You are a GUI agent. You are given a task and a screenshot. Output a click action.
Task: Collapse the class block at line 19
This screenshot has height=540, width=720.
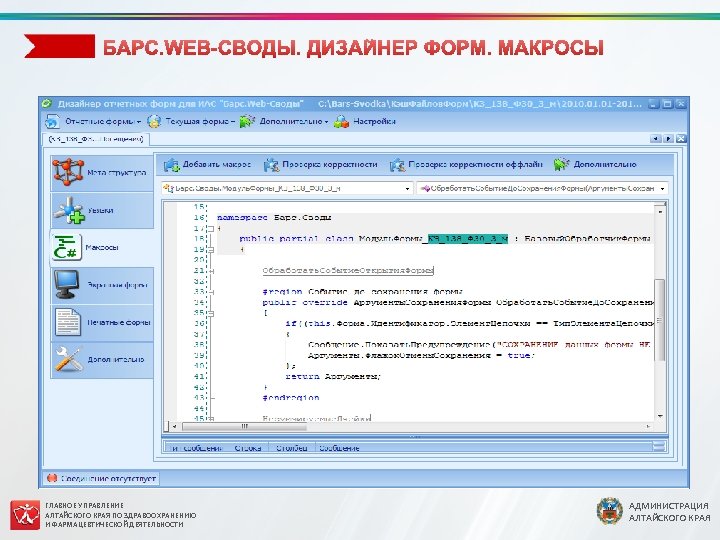pos(211,249)
